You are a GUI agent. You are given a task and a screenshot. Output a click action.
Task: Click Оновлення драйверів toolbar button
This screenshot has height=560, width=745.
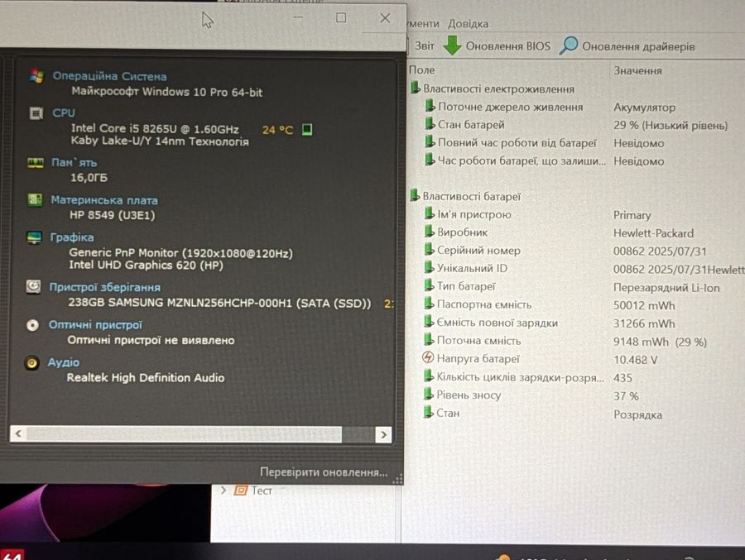[x=627, y=46]
